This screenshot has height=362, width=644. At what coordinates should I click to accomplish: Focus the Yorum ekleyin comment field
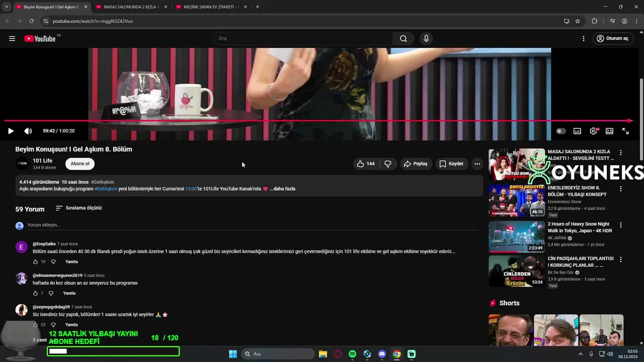252,225
